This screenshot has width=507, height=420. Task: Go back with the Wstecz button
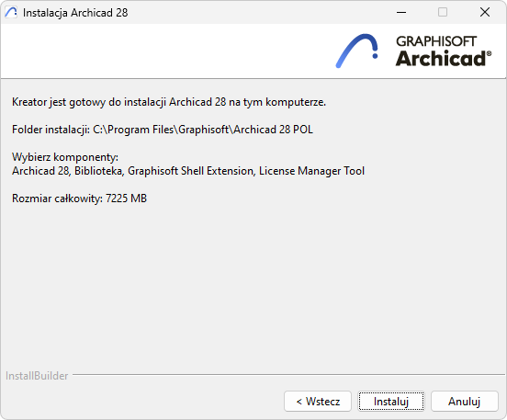tap(318, 402)
